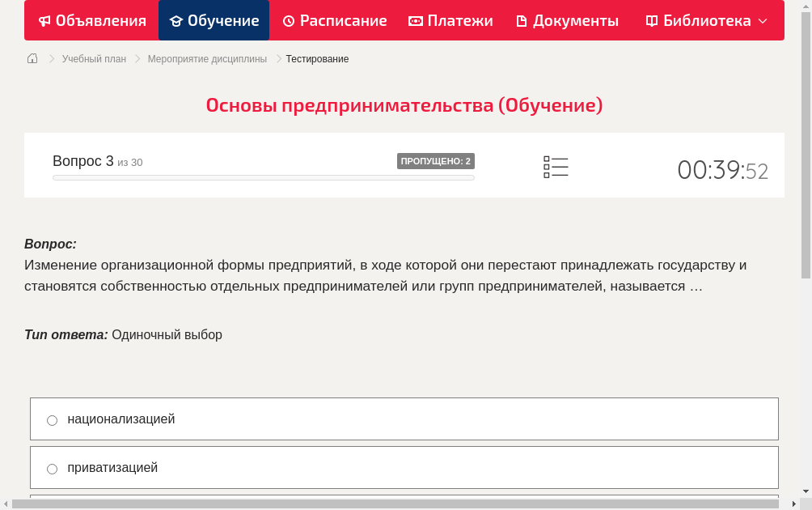
Task: Open the Расписание menu item
Action: coord(334,20)
